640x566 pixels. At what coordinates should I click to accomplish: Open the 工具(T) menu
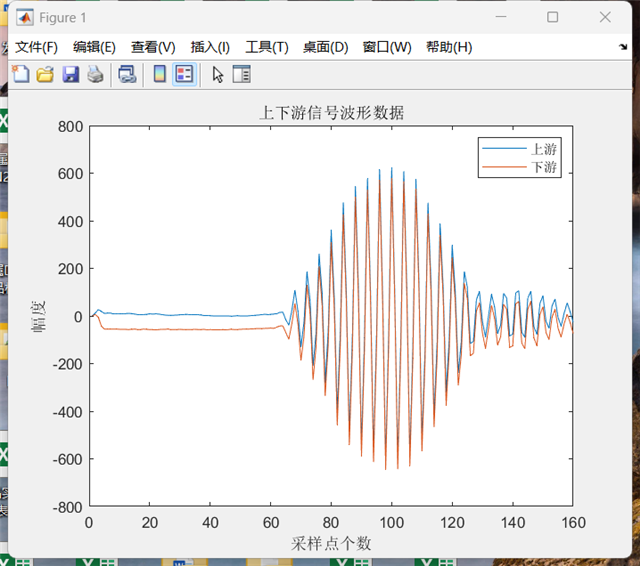click(267, 47)
